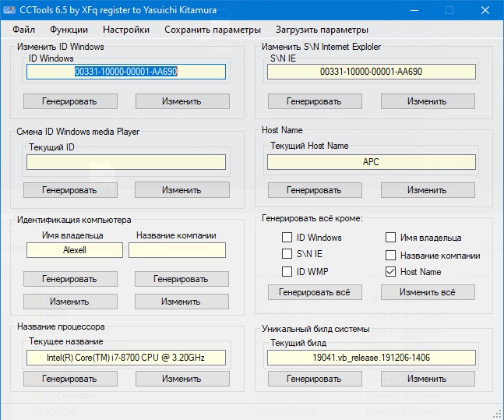Click Загрузить параметры menu item
Screen dimensions: 504x420
click(x=322, y=30)
